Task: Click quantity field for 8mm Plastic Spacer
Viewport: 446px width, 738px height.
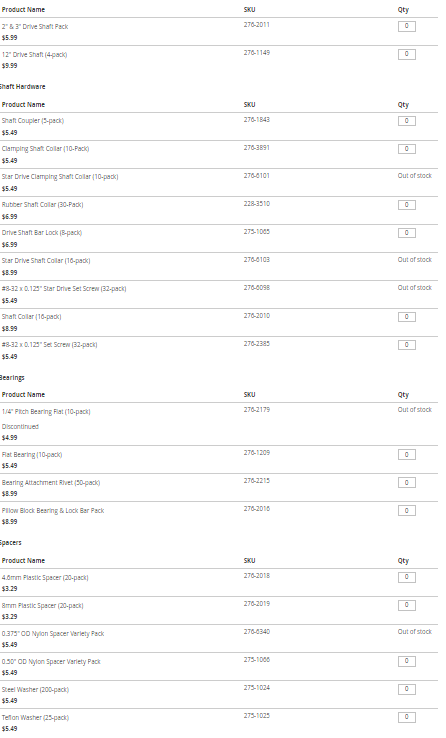Action: [x=406, y=605]
